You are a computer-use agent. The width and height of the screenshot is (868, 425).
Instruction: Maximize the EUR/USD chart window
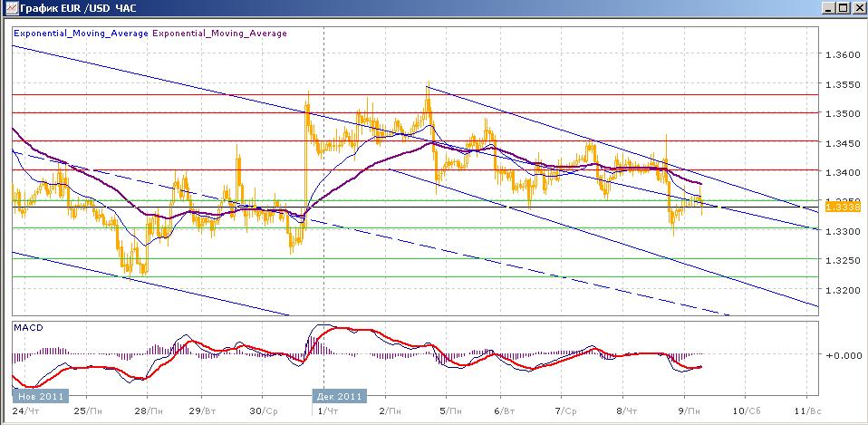pyautogui.click(x=841, y=8)
